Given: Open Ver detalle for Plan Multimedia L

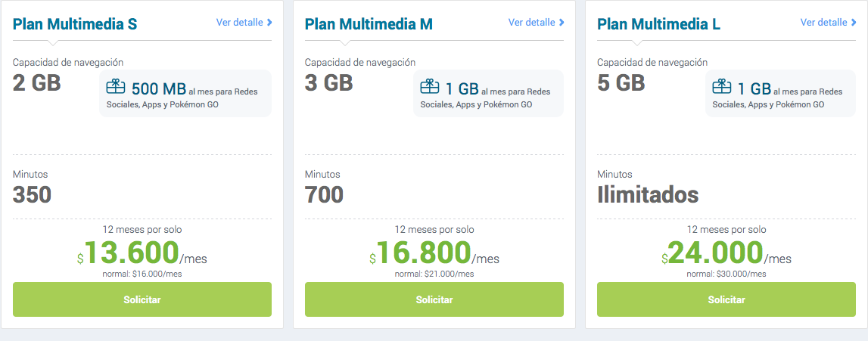Looking at the screenshot, I should [x=823, y=23].
